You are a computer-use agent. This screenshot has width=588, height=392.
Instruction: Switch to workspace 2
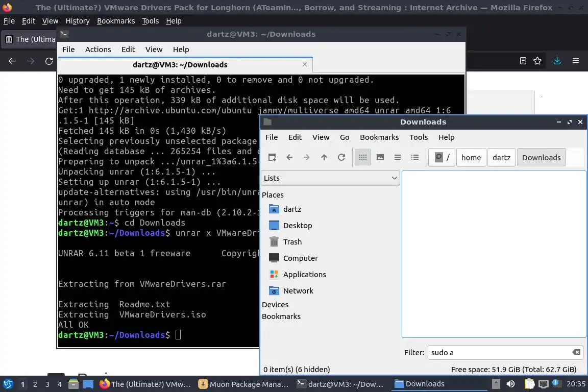click(x=35, y=384)
